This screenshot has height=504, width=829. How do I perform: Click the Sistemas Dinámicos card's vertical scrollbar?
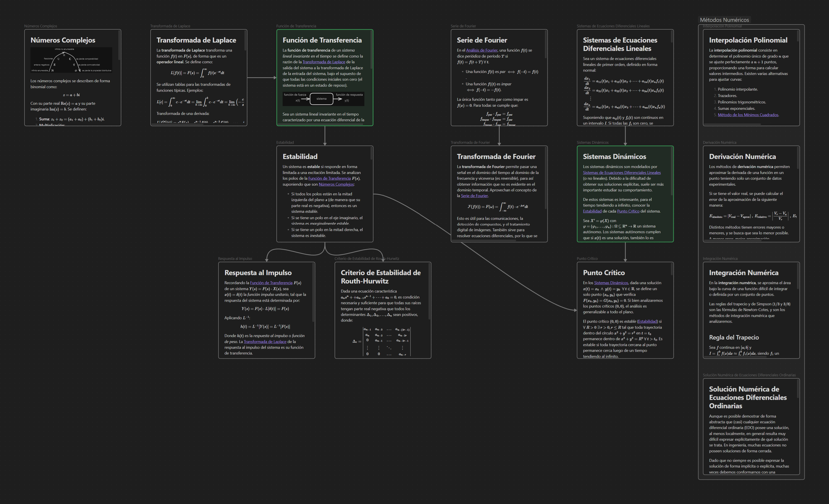672,171
